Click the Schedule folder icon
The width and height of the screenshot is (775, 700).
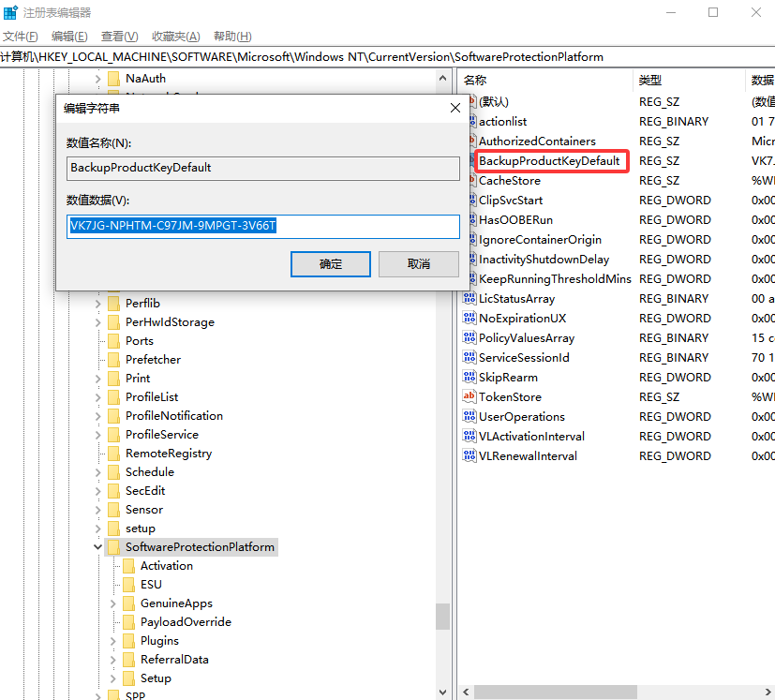click(113, 472)
